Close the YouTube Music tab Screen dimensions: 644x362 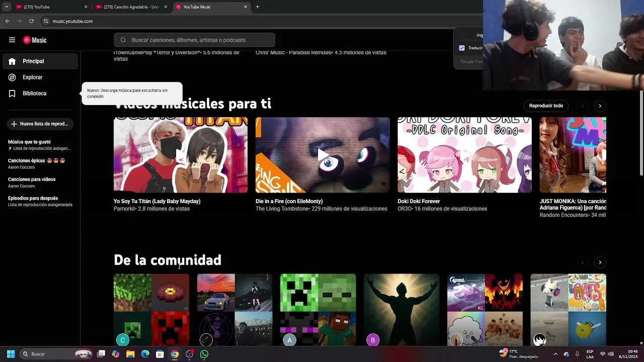click(x=246, y=7)
